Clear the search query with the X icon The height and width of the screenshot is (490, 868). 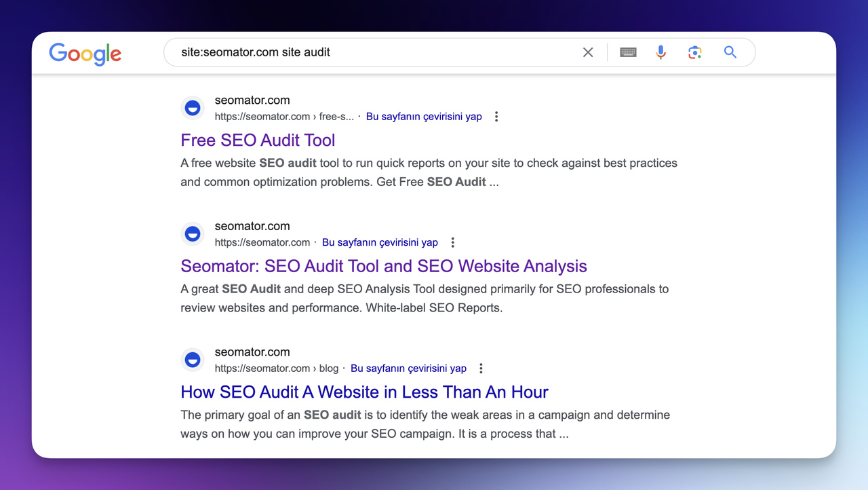(x=587, y=52)
